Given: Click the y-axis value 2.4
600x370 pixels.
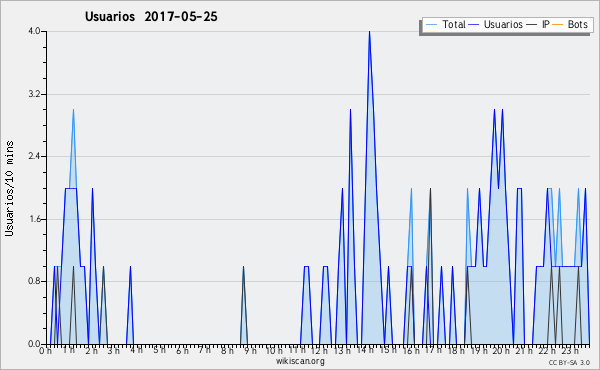Looking at the screenshot, I should point(34,156).
